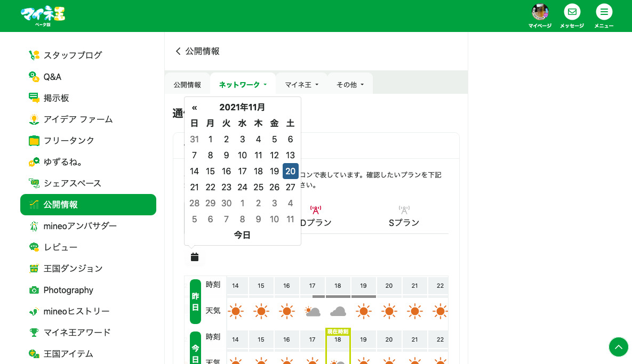
Task: Expand the ネットワーク dropdown tab
Action: (x=243, y=85)
